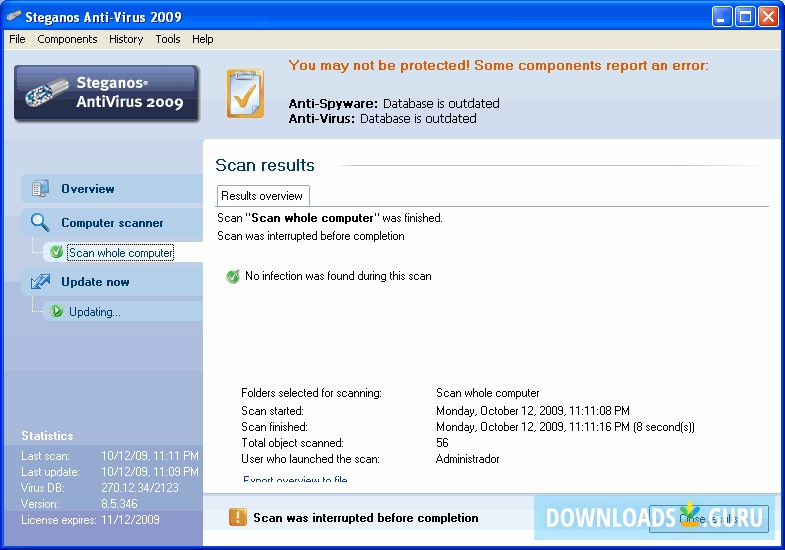
Task: Click the Scan results heading
Action: point(265,165)
